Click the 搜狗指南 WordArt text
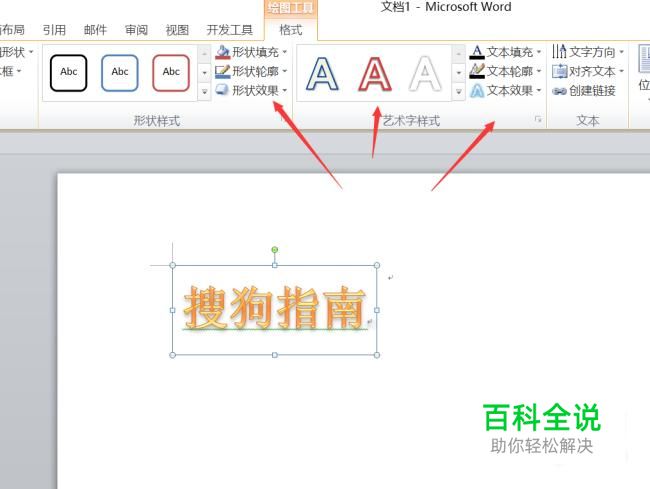Viewport: 650px width, 489px height. click(x=274, y=307)
